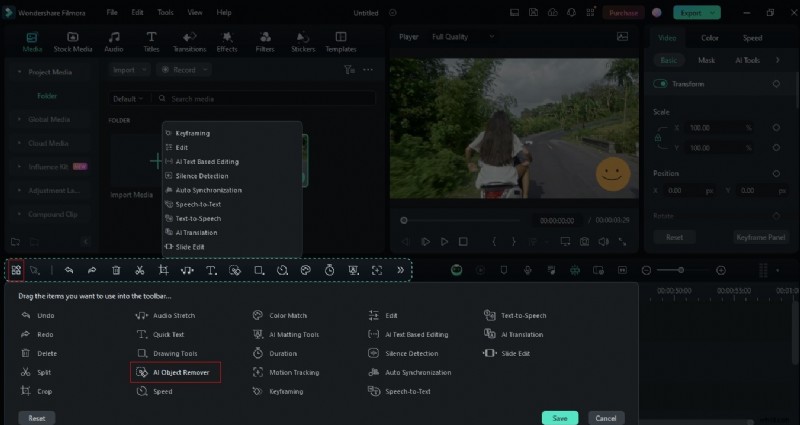800x425 pixels.
Task: Toggle the scale aspect ratio lock
Action: click(656, 138)
